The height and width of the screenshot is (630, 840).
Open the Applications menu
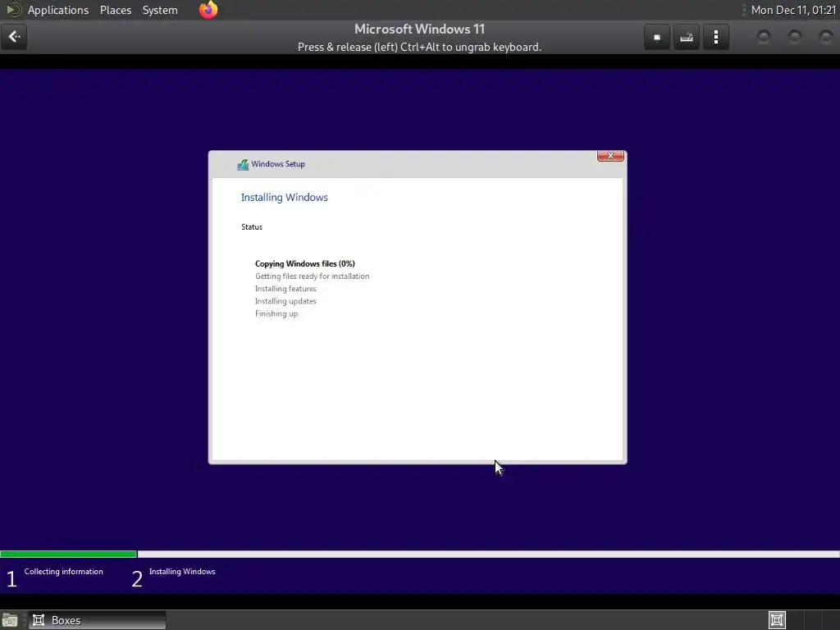tap(58, 10)
